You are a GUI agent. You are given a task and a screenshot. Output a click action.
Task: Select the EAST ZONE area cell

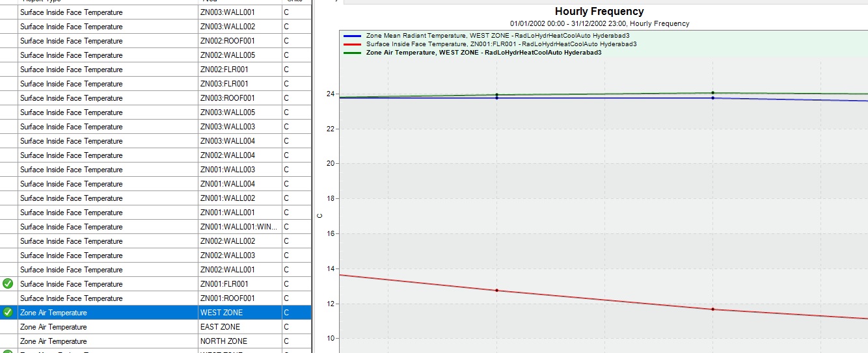[x=239, y=327]
